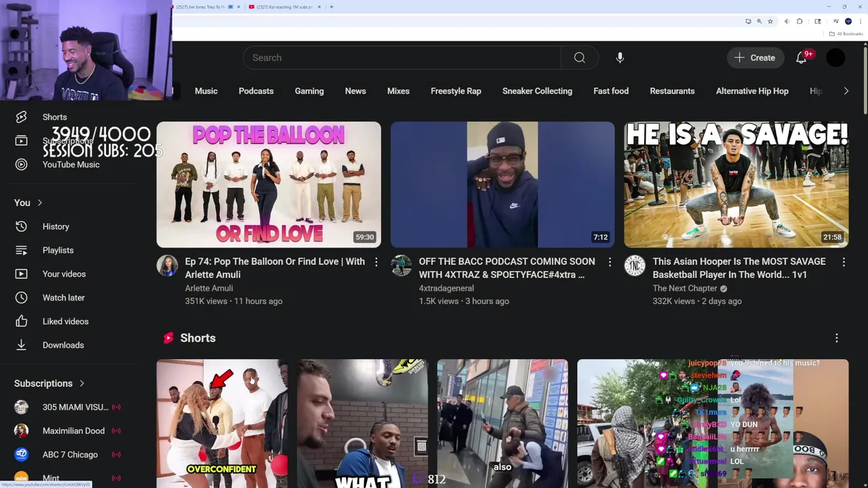Open the OVERCONFIDENT short
Screen dimensions: 868x488
222,424
